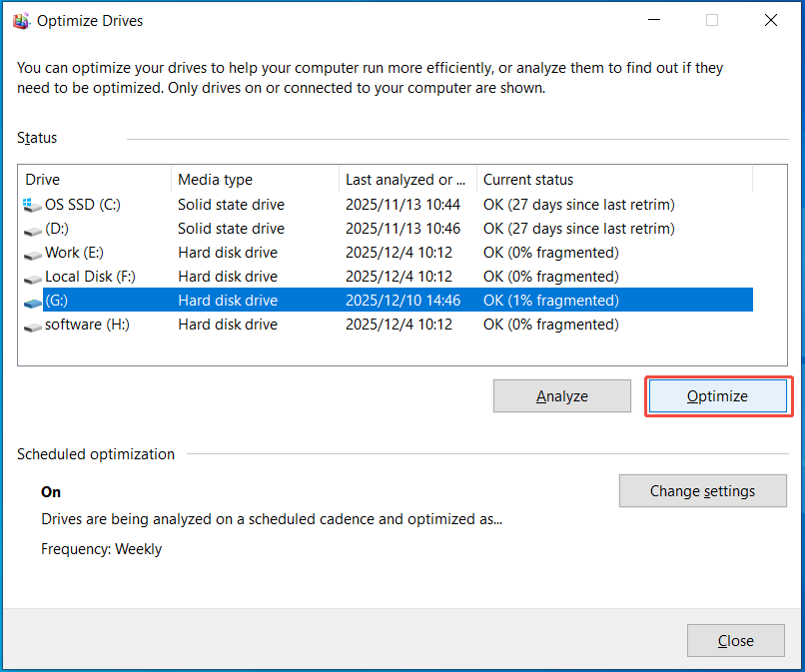Click the software (H:) drive icon
Viewport: 805px width, 672px height.
tap(30, 325)
